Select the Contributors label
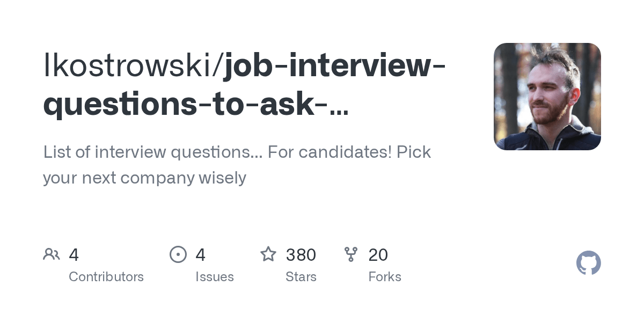The image size is (644, 322). point(106,277)
